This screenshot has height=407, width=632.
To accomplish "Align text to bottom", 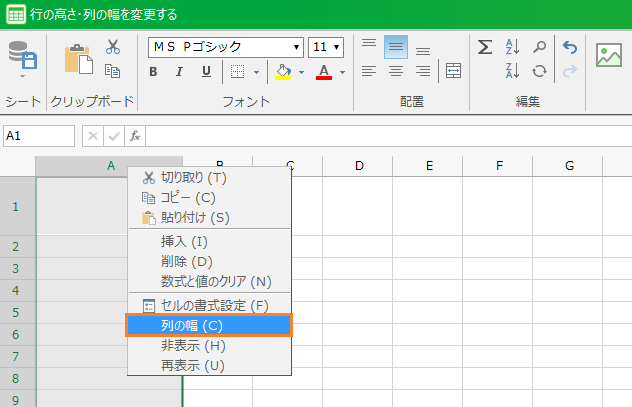I will pos(423,51).
